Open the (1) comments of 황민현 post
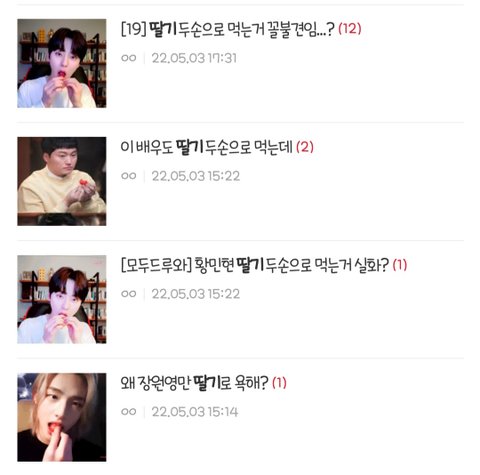Image resolution: width=480 pixels, height=475 pixels. (x=400, y=265)
